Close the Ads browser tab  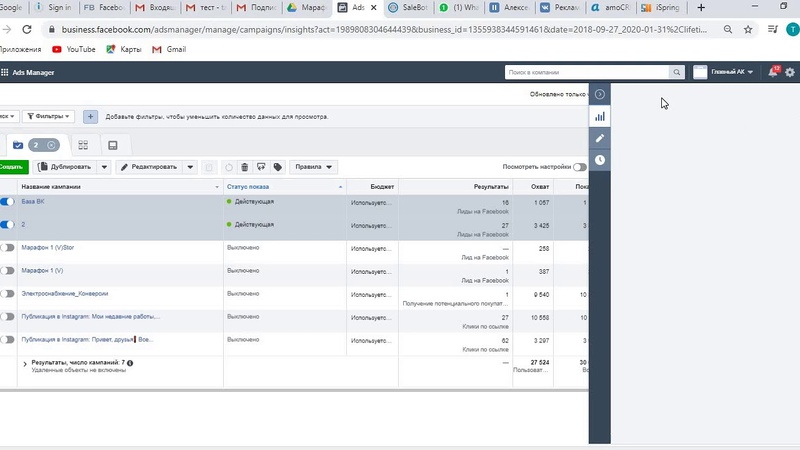click(x=373, y=8)
